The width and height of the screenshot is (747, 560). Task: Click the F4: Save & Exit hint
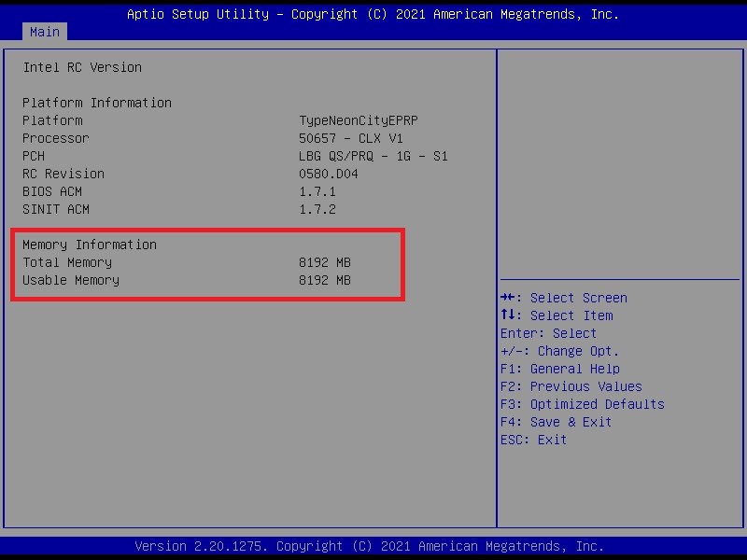coord(557,422)
